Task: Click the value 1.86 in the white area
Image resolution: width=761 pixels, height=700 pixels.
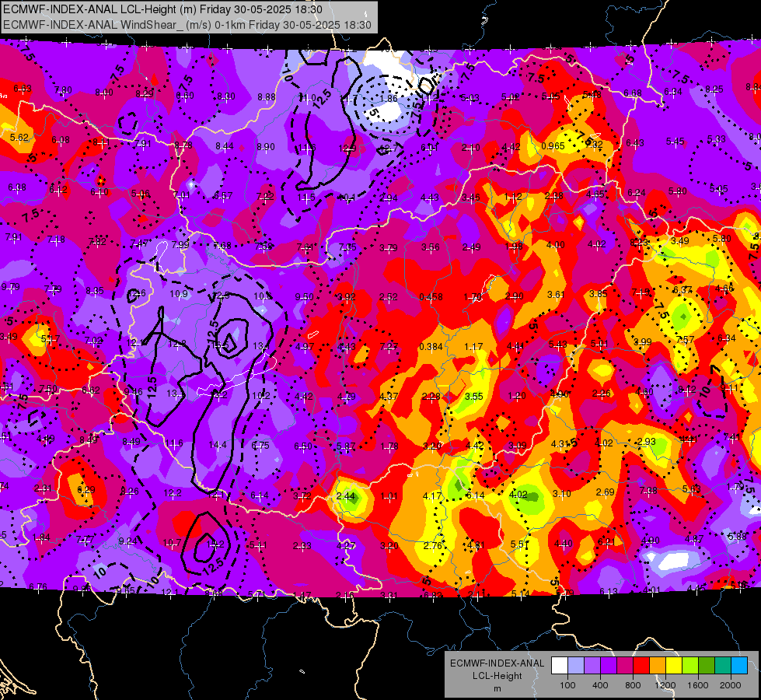Action: tap(389, 98)
